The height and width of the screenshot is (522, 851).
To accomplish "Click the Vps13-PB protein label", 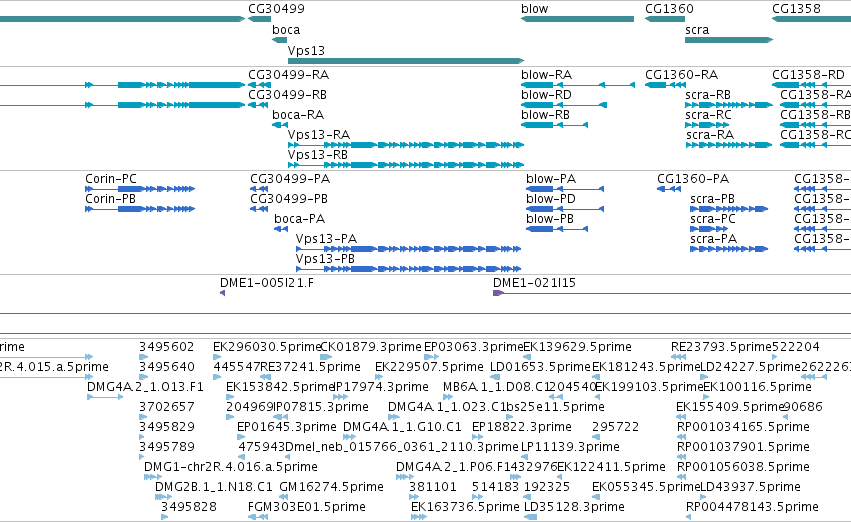I will click(x=325, y=259).
